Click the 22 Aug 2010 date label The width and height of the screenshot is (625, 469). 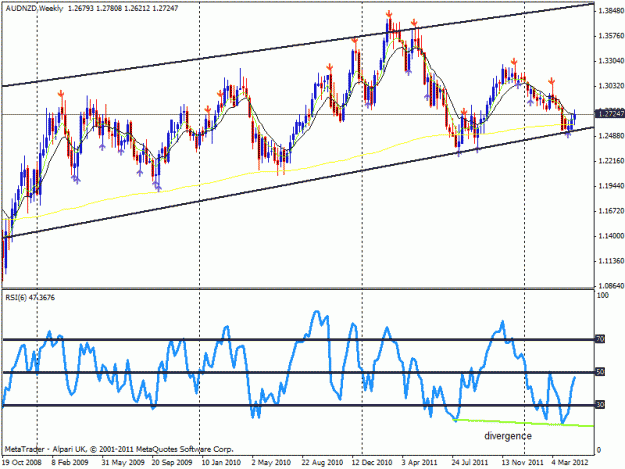click(322, 462)
